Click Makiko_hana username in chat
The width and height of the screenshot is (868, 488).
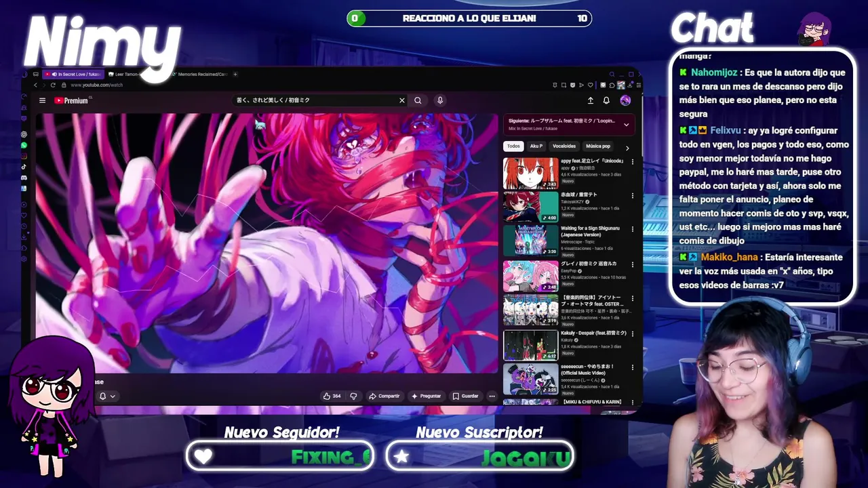[x=729, y=257]
